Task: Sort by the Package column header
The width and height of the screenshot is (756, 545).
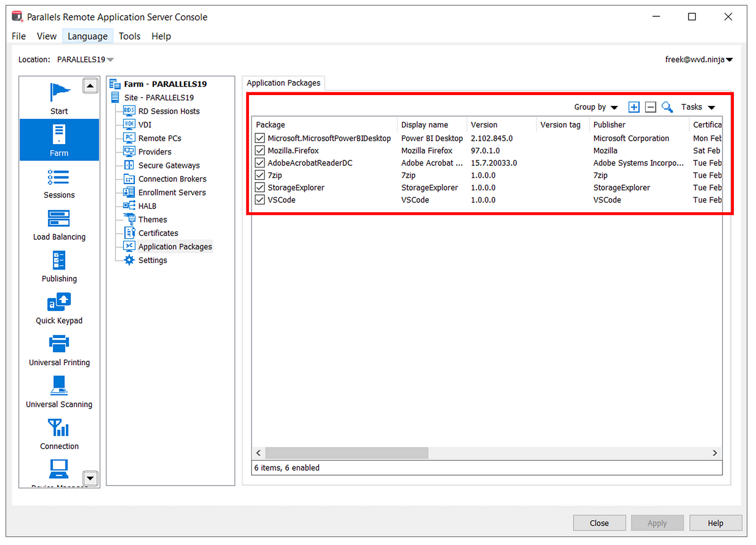Action: pyautogui.click(x=325, y=125)
